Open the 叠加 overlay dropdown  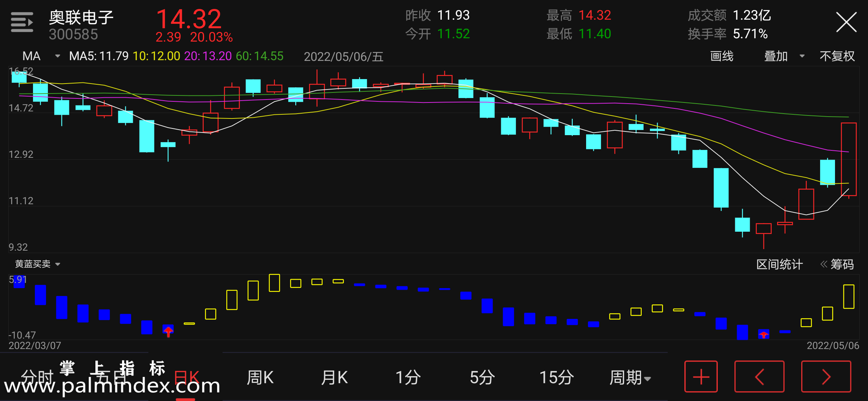tap(784, 56)
